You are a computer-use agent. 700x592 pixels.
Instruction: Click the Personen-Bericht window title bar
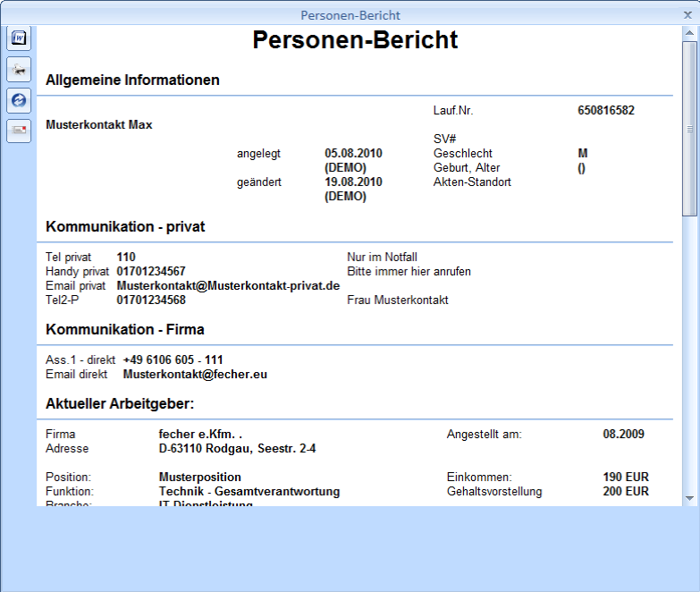(350, 14)
